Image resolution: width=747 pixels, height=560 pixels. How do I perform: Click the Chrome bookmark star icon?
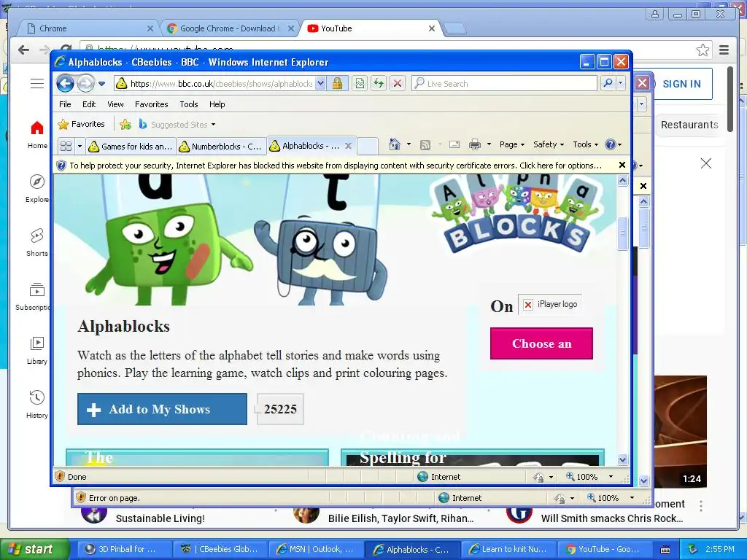pyautogui.click(x=703, y=50)
